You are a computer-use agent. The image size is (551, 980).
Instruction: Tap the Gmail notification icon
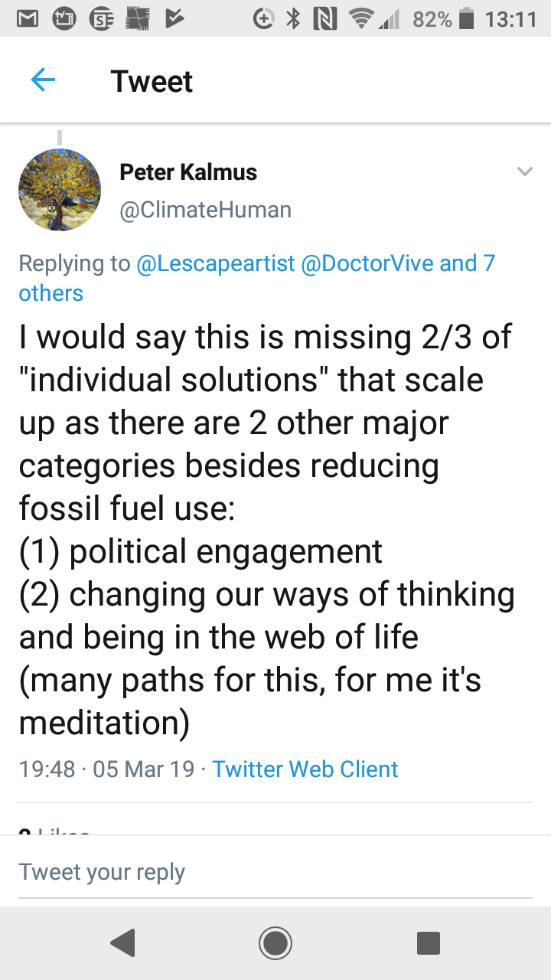[28, 19]
